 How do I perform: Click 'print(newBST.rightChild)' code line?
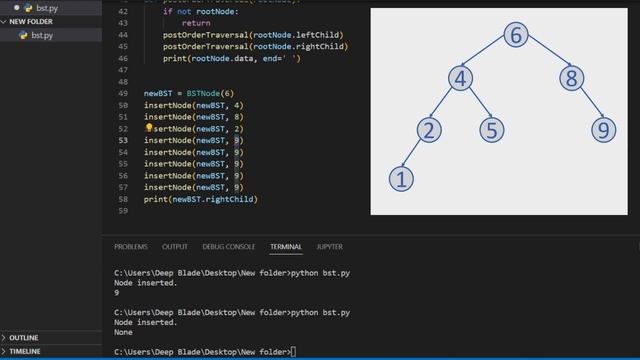click(201, 199)
